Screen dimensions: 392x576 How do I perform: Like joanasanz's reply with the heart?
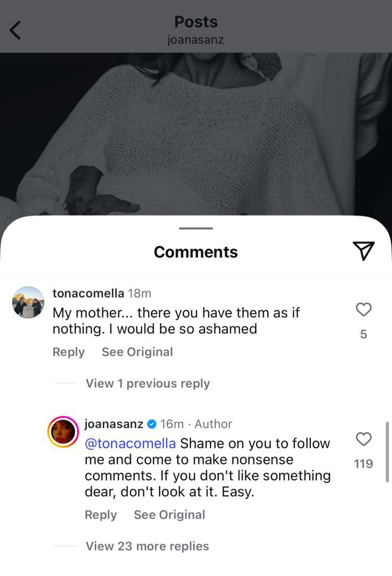pos(363,439)
